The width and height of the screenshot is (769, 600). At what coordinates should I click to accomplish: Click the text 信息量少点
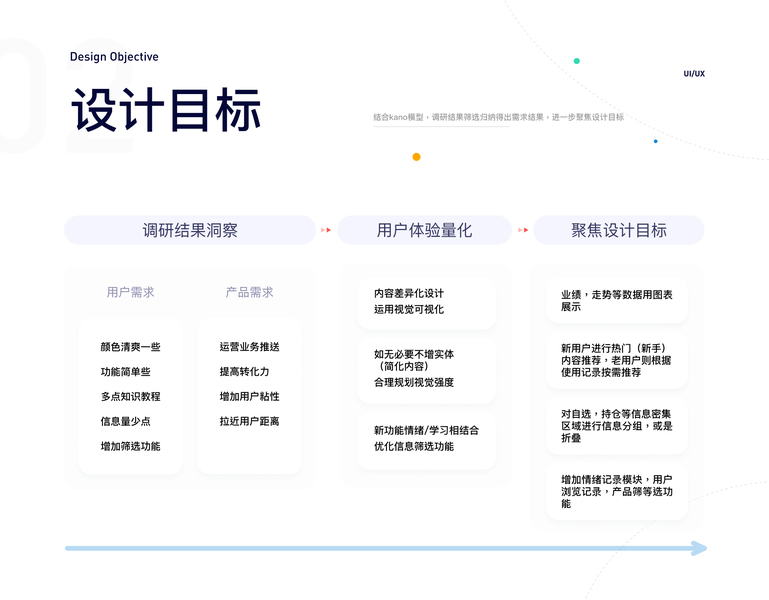126,421
